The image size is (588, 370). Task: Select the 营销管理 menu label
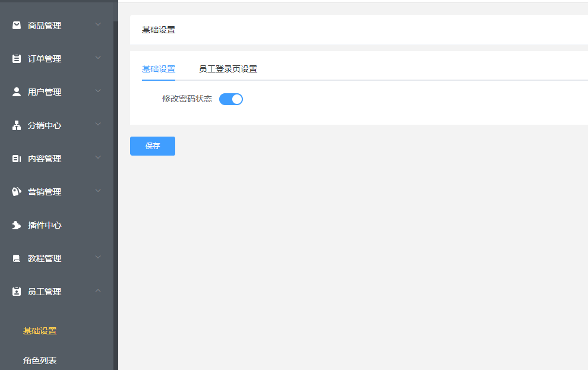(45, 192)
